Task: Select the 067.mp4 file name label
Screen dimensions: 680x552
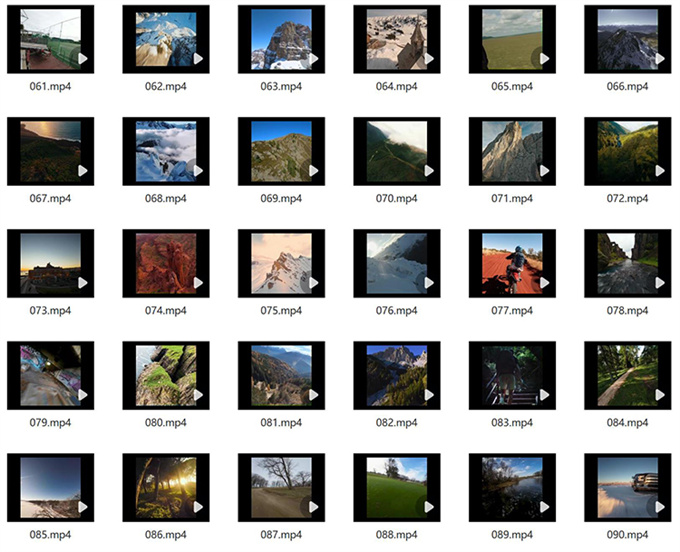Action: click(x=50, y=199)
